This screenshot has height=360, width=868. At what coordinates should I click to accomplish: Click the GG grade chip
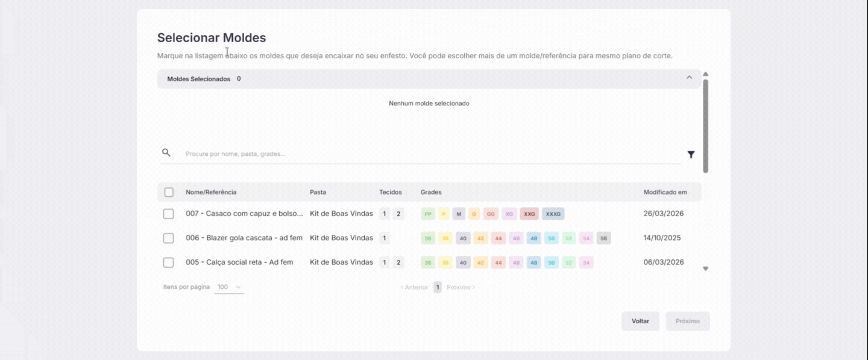[x=491, y=214]
